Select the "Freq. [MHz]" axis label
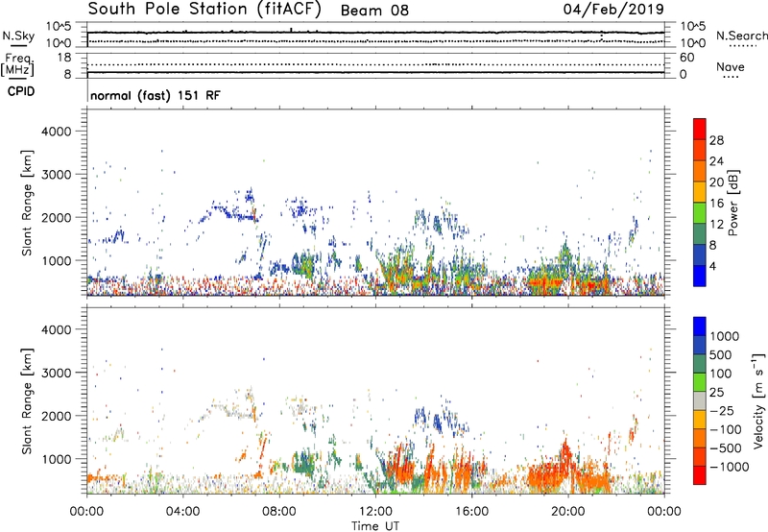Viewport: 768px width, 532px height. 18,64
